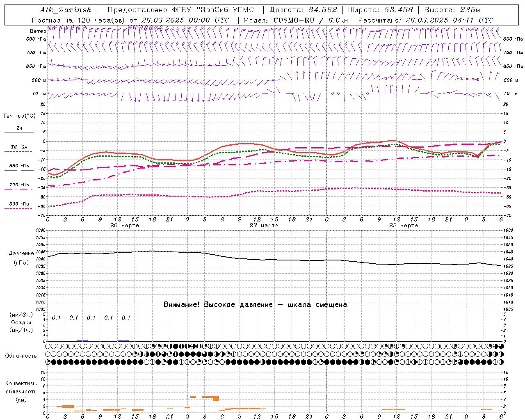Click the Давление pressure panel label

[x=21, y=253]
